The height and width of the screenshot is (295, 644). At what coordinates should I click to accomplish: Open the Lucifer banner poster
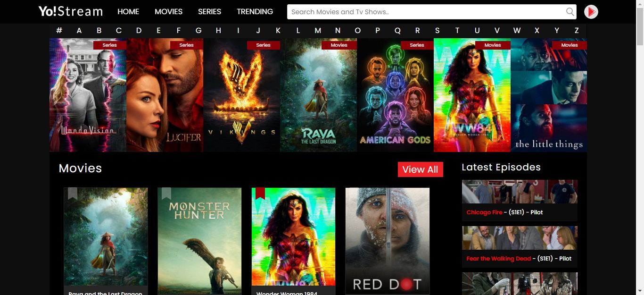[165, 95]
